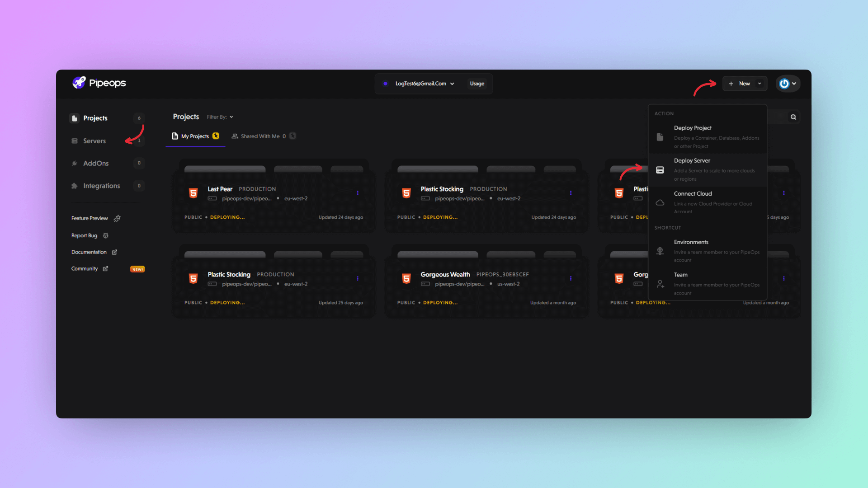
Task: Switch to Shared With Me tab
Action: tap(264, 136)
